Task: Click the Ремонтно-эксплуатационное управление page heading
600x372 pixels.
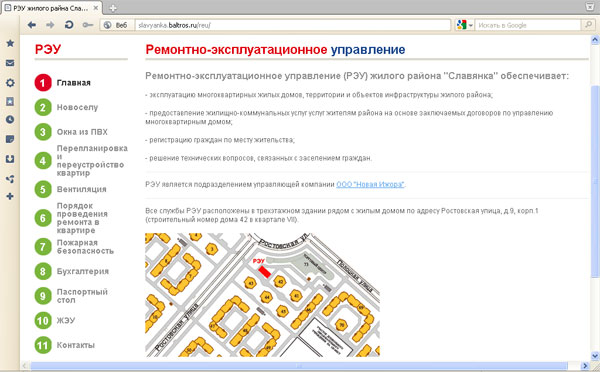Action: point(275,50)
